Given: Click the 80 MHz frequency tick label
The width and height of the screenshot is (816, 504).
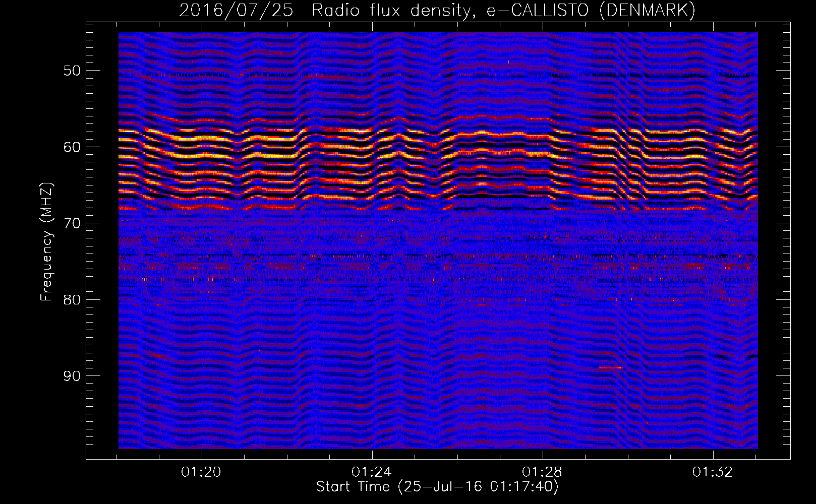Looking at the screenshot, I should point(72,300).
